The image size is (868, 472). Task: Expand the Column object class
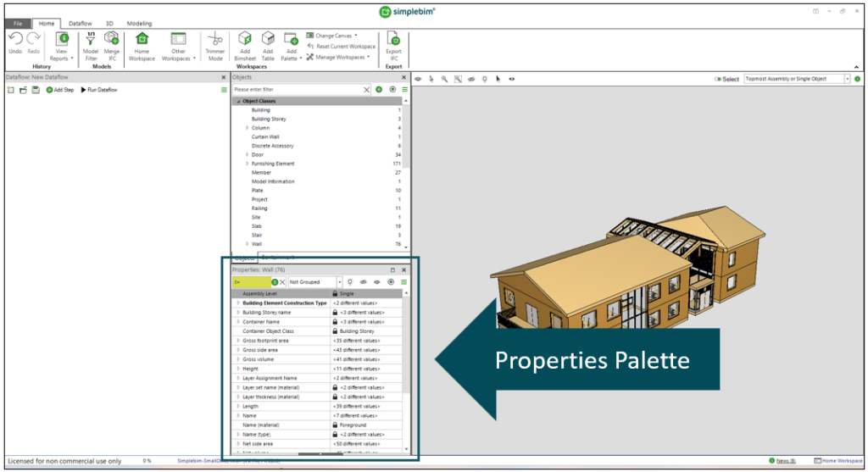[x=247, y=128]
